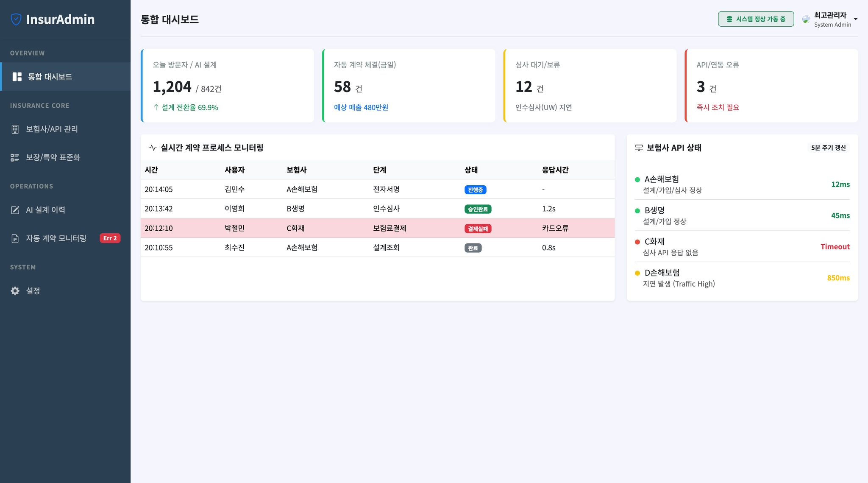Click the Err 2 badge on 자동 계약 모니터링
The height and width of the screenshot is (483, 868).
coord(110,238)
